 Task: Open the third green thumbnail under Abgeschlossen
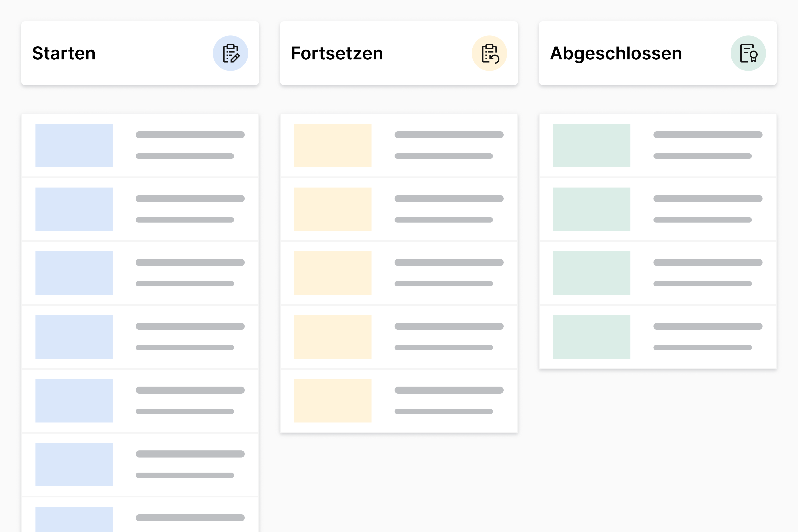point(592,273)
